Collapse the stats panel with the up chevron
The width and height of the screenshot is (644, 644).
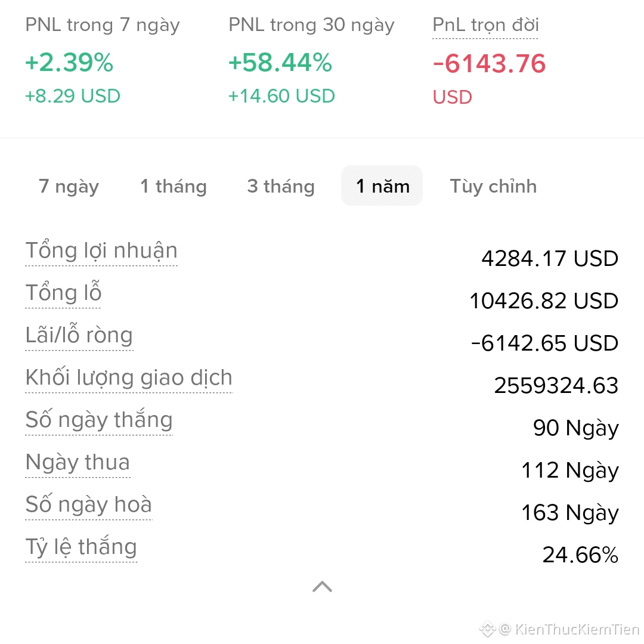pos(322,587)
